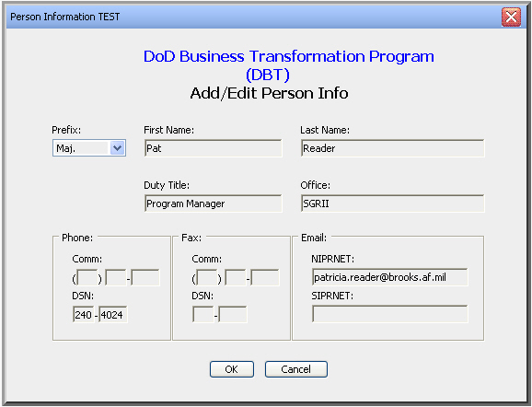This screenshot has width=532, height=407.
Task: Select the Phone DSN field showing 240
Action: 83,315
